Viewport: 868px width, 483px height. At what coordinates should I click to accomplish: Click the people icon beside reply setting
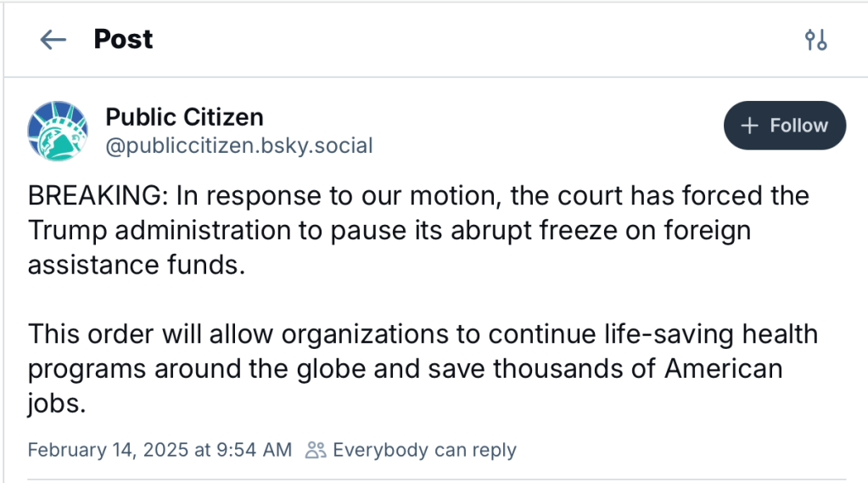point(316,450)
